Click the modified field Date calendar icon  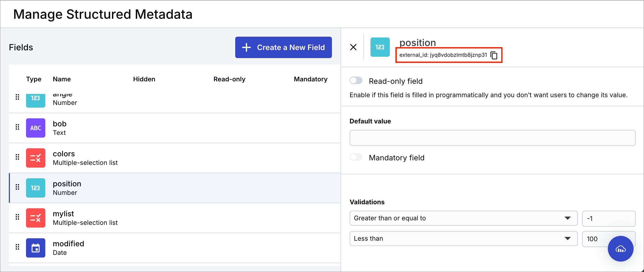35,248
